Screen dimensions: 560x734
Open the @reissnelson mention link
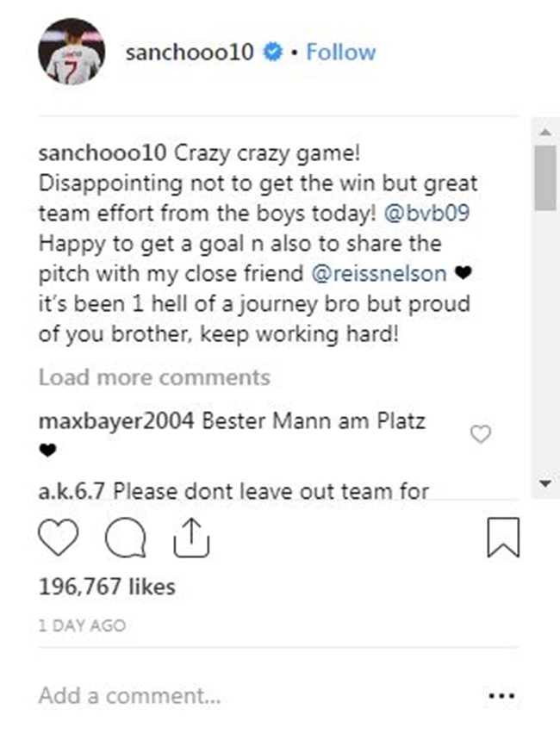[380, 274]
